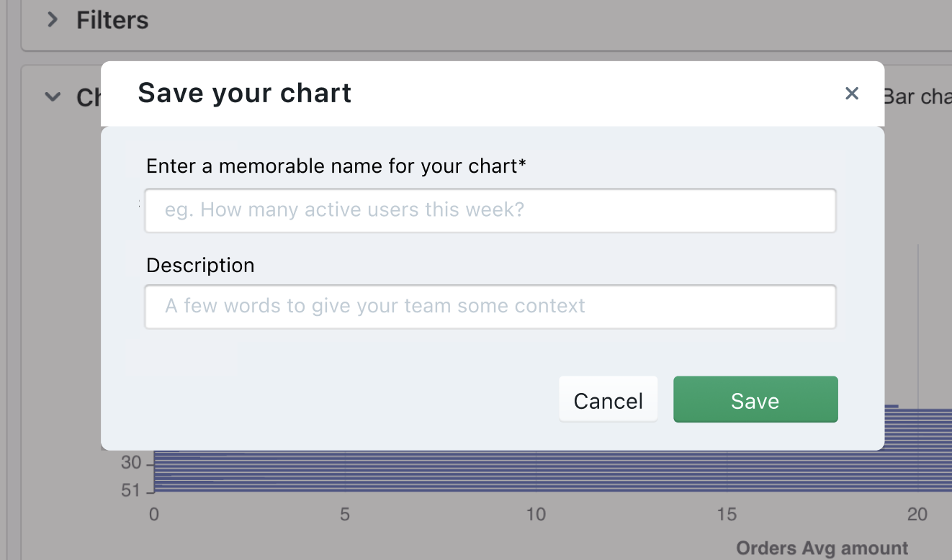Screen dimensions: 952x560
Task: Click the 0 label on the x-axis
Action: [x=153, y=514]
